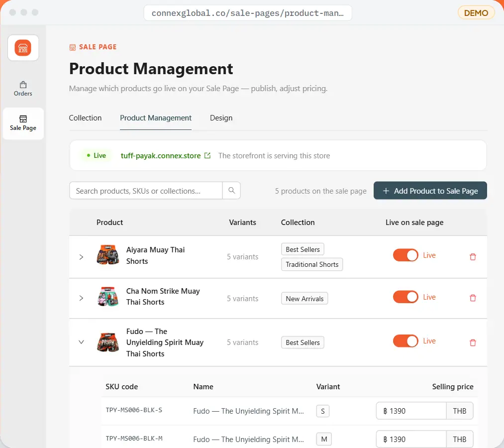This screenshot has height=448, width=504.
Task: Open Sale Page in the sidebar
Action: coord(23,123)
